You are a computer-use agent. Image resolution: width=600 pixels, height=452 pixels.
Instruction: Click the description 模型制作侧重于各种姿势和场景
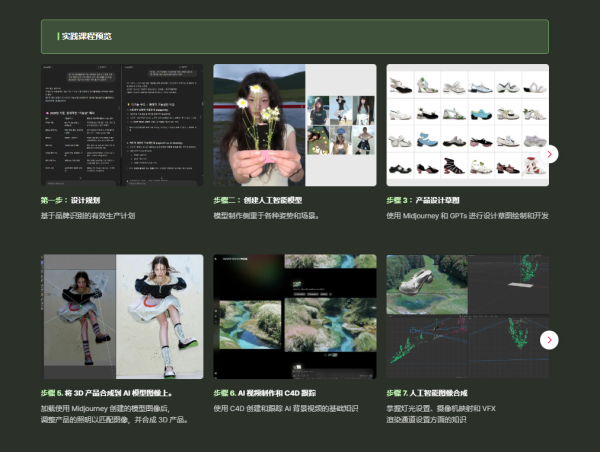266,216
